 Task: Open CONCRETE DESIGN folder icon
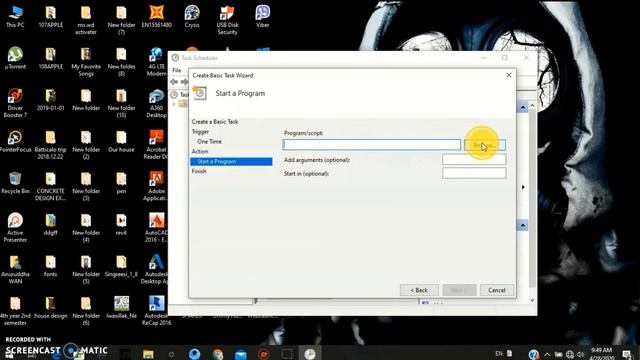[51, 186]
